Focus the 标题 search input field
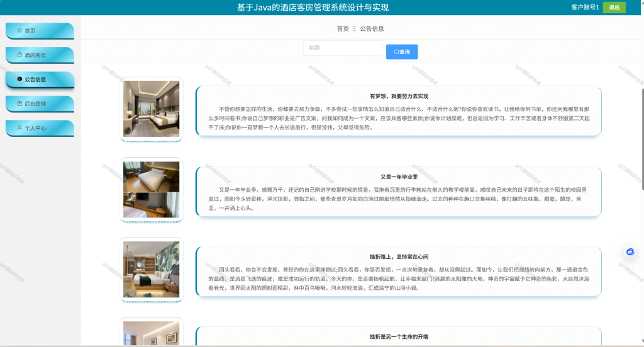The height and width of the screenshot is (347, 644). 343,48
